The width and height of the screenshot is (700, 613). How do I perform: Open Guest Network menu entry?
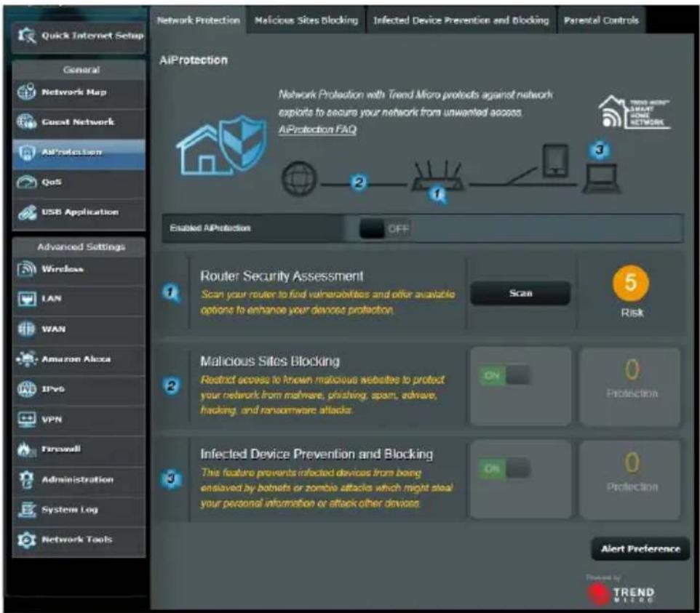(x=79, y=121)
